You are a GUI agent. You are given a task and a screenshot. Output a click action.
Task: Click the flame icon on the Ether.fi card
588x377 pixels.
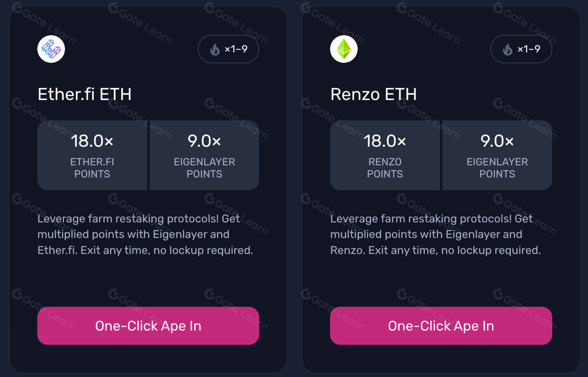coord(216,49)
